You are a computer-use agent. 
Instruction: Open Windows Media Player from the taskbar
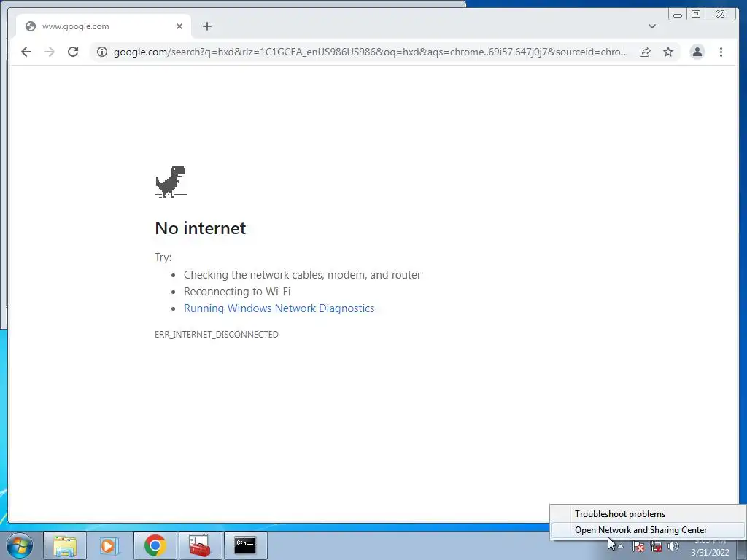(109, 545)
